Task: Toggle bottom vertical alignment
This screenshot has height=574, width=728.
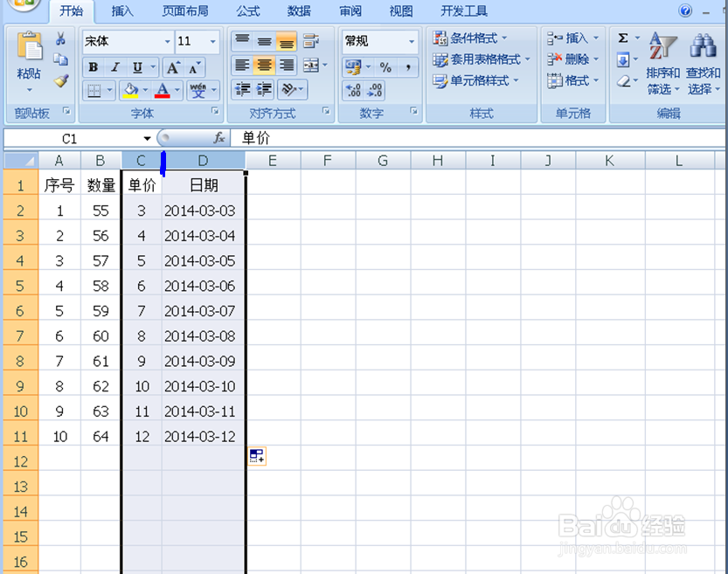Action: click(287, 41)
